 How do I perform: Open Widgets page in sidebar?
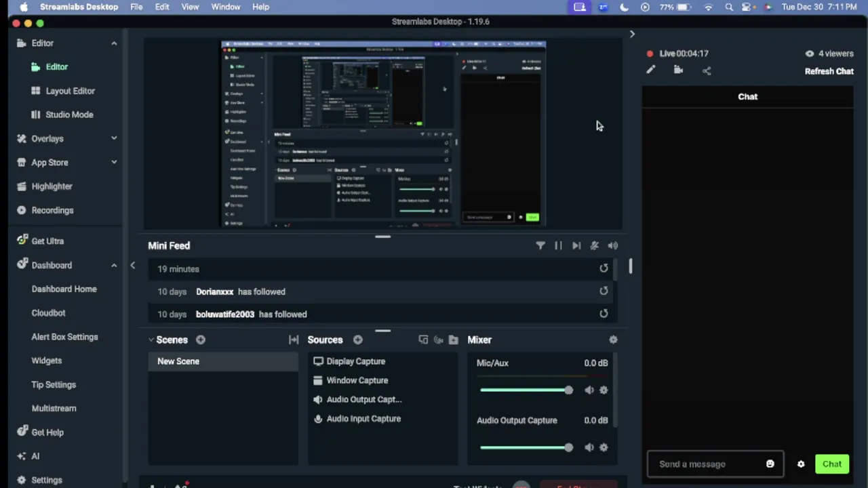pos(46,361)
